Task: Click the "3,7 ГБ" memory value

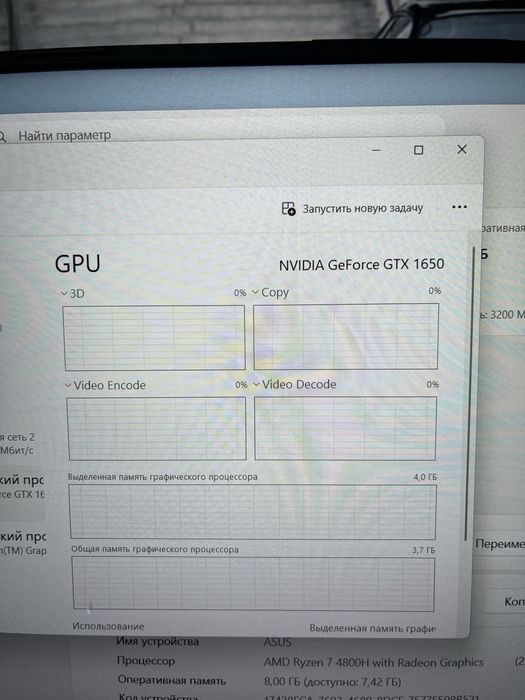Action: pyautogui.click(x=424, y=550)
